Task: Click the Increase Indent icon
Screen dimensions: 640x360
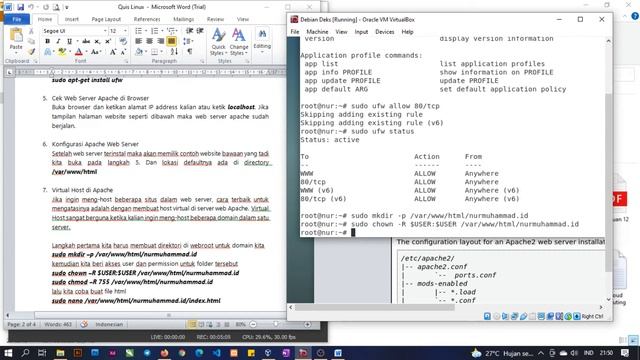Action: click(200, 31)
